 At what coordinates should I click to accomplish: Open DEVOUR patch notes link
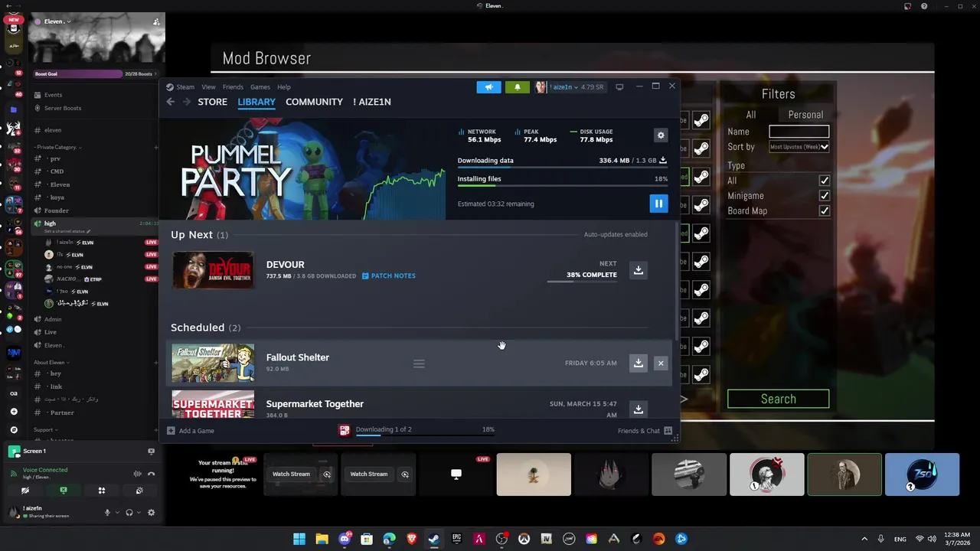coord(389,275)
